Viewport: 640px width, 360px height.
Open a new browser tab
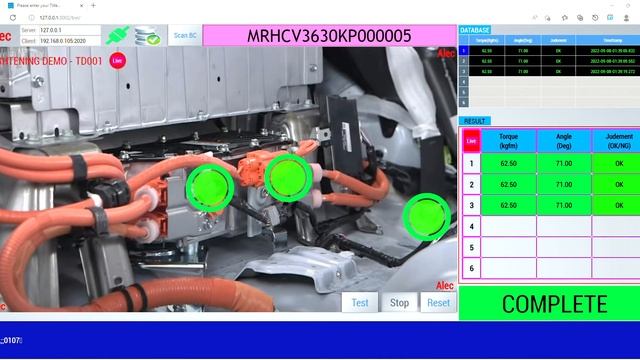[x=93, y=6]
